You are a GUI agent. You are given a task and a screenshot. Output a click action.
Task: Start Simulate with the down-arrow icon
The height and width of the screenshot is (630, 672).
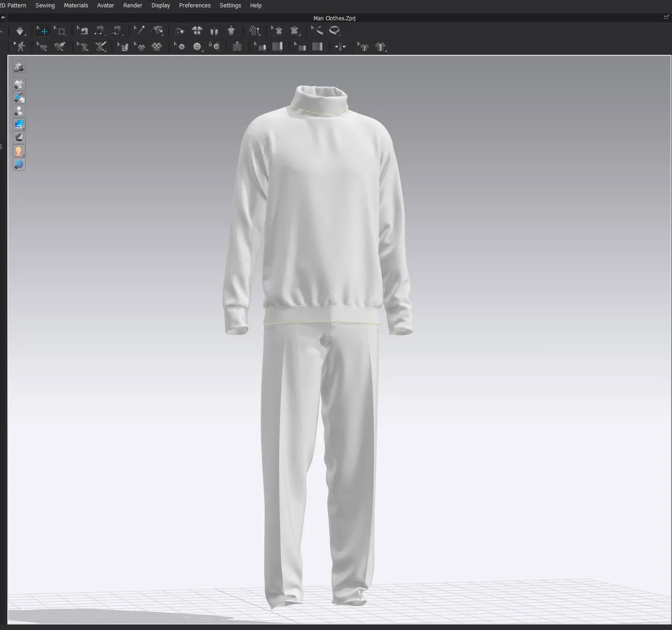(x=20, y=31)
